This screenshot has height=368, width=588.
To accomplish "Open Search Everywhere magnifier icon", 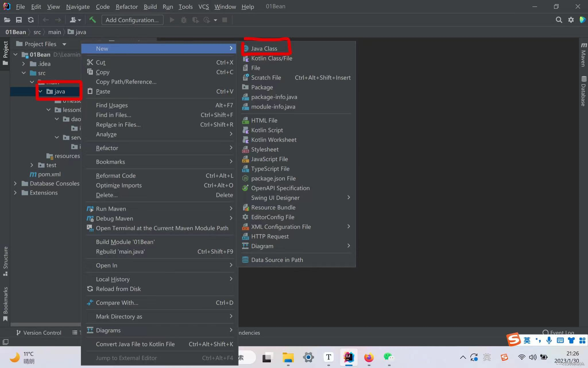I will pyautogui.click(x=558, y=20).
